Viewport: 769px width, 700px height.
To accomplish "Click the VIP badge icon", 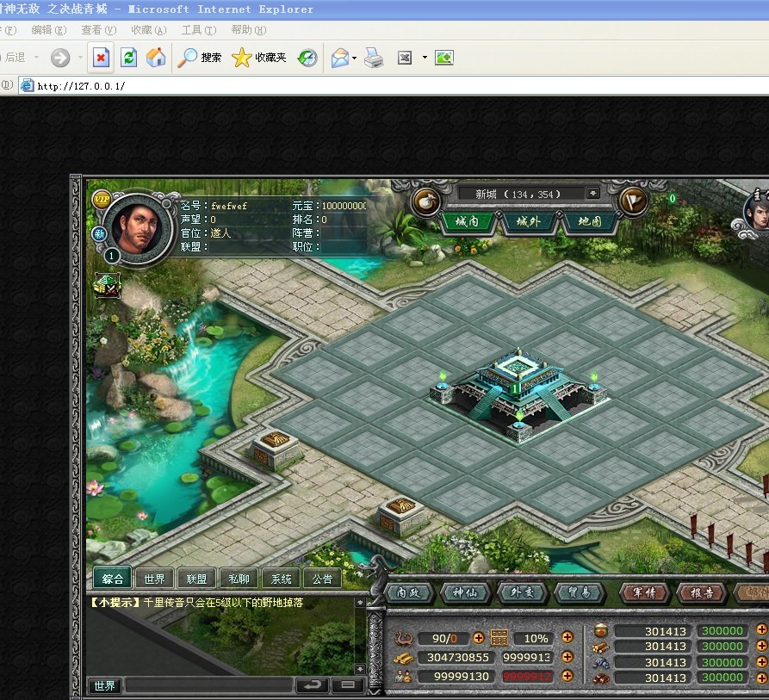I will pyautogui.click(x=101, y=200).
